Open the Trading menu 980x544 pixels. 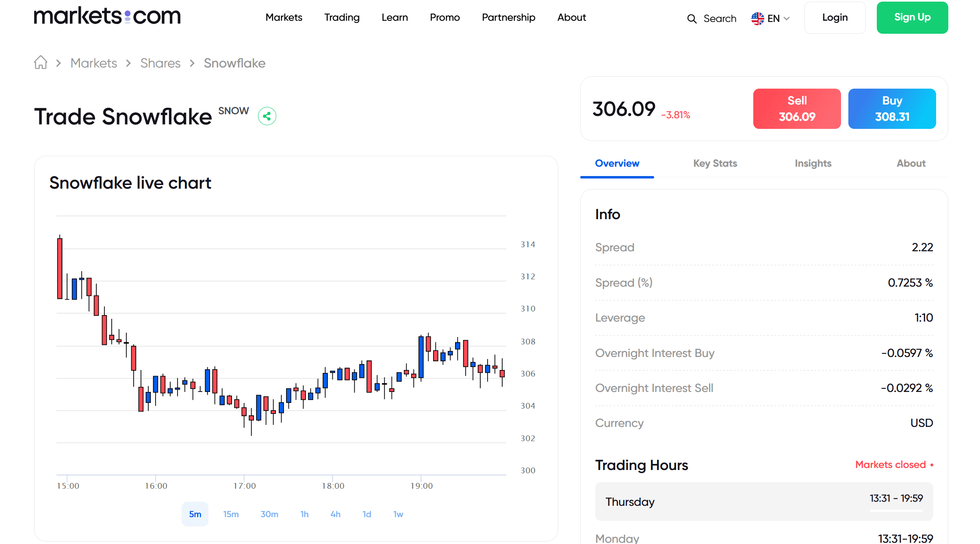click(342, 17)
